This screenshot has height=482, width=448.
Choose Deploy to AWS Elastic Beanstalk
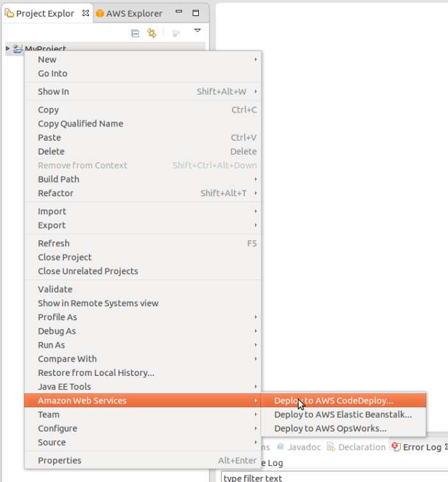click(344, 414)
